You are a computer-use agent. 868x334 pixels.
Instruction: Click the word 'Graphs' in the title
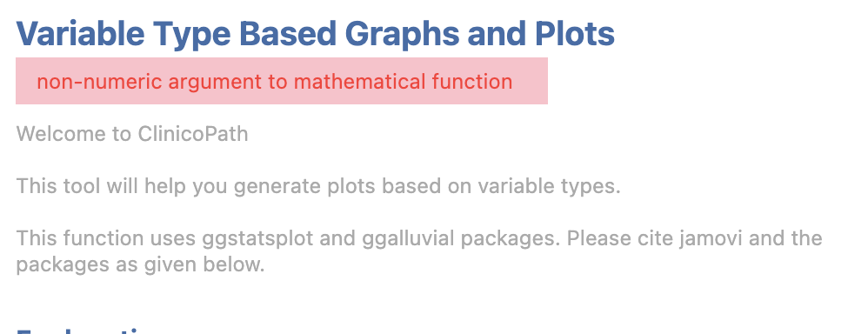point(401,34)
